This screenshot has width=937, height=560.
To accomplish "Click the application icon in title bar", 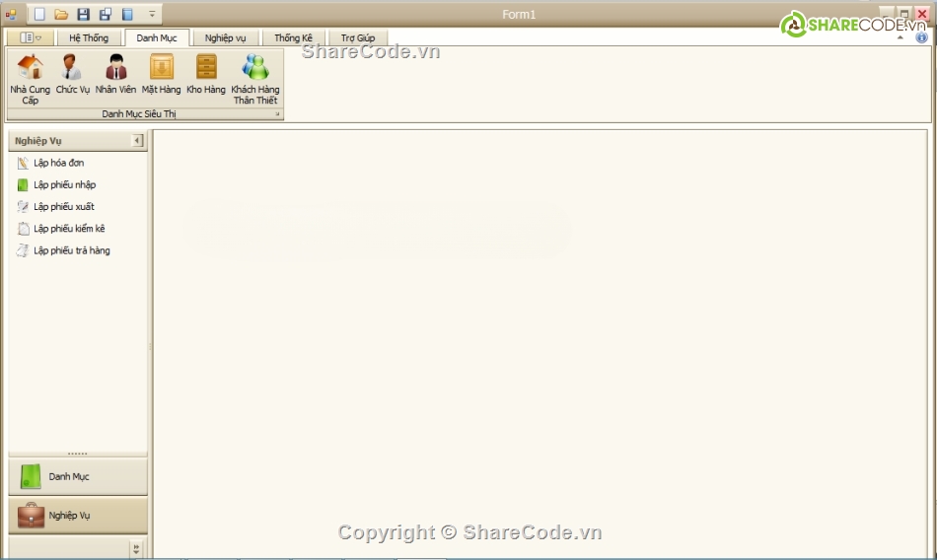I will [11, 15].
